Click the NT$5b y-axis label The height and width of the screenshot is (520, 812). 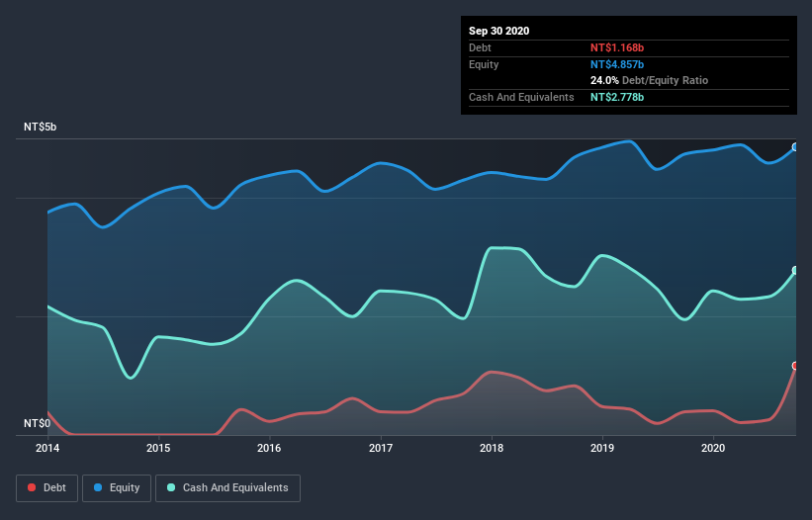click(x=40, y=127)
